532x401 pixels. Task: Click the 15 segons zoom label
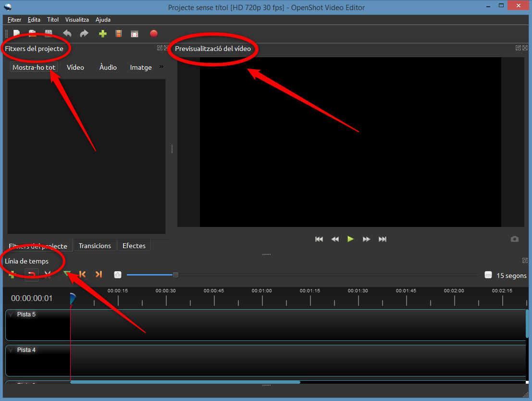512,276
